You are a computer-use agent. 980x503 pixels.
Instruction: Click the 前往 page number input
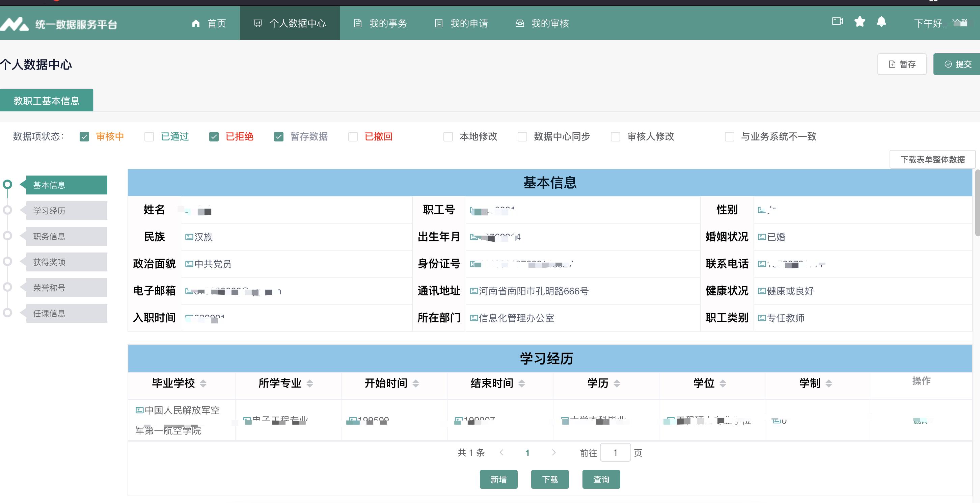(x=615, y=452)
